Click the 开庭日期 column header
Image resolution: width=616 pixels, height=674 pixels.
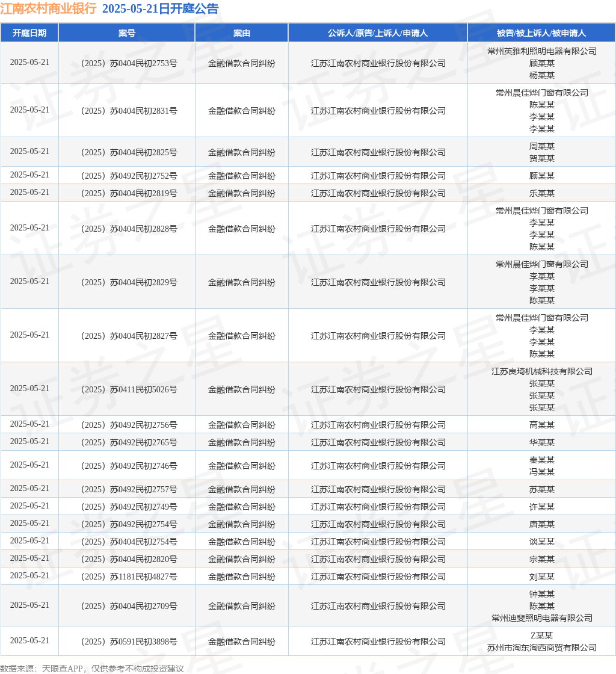click(29, 33)
